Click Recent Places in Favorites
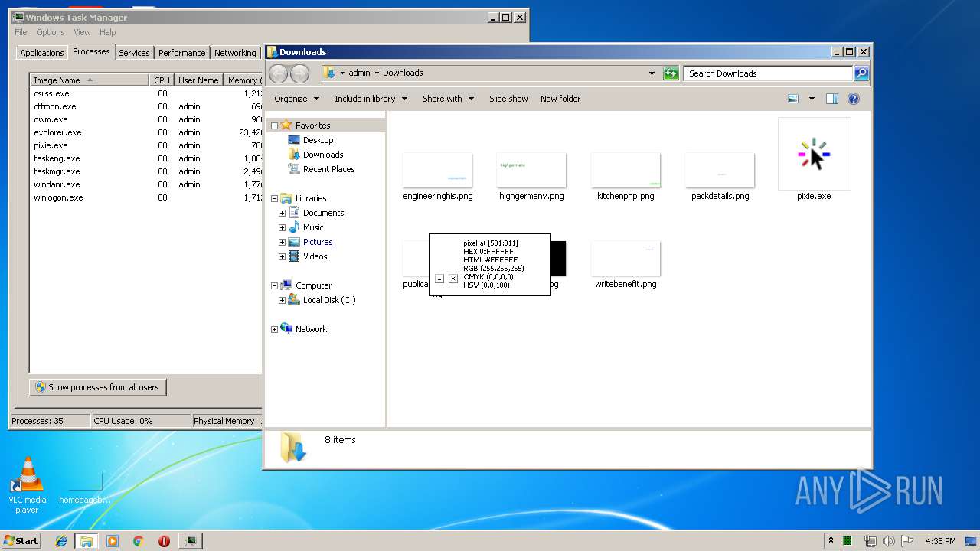Viewport: 980px width, 551px height. (328, 169)
